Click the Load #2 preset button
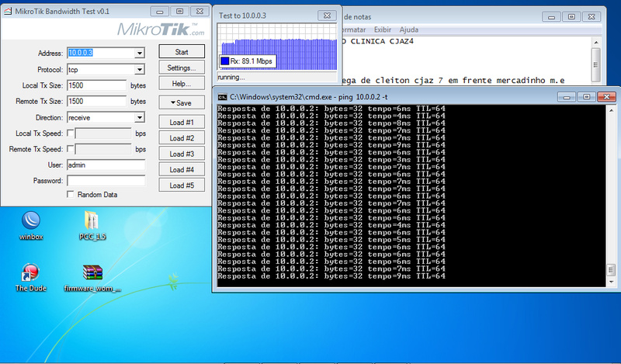This screenshot has width=621, height=364. pos(182,138)
